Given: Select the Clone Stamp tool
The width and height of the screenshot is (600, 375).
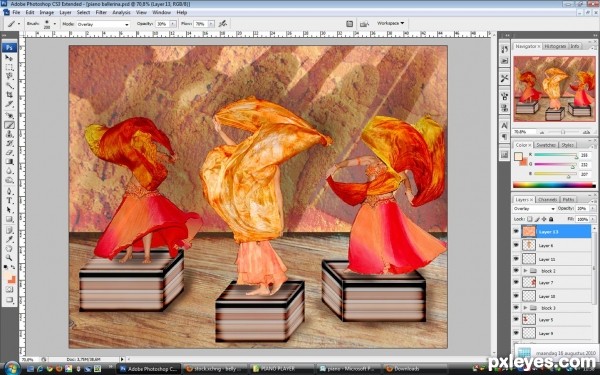Looking at the screenshot, I should click(9, 134).
